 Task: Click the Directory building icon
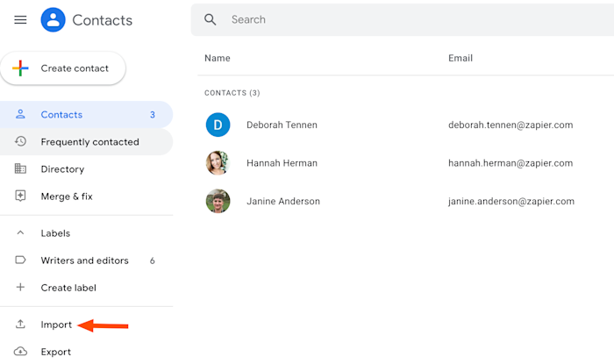21,168
